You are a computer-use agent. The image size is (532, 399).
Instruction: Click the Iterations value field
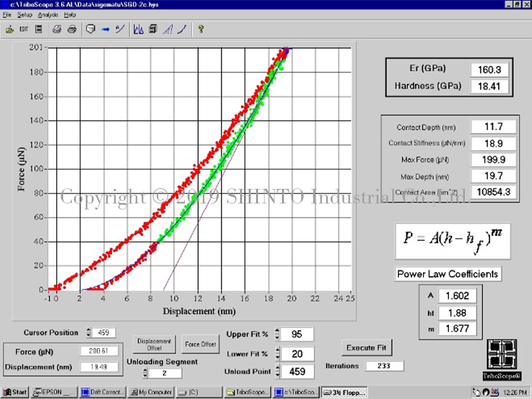click(x=384, y=366)
